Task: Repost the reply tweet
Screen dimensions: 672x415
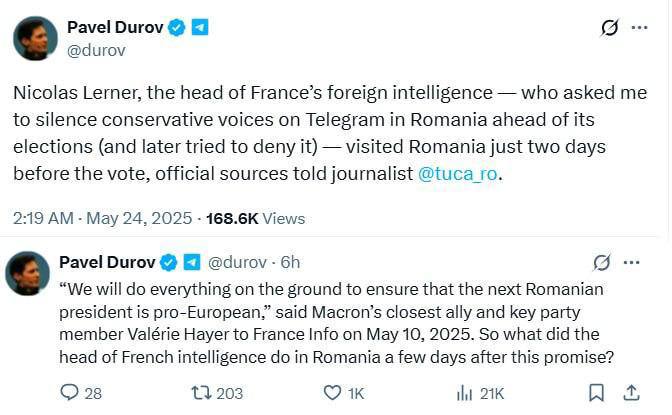Action: pos(201,393)
